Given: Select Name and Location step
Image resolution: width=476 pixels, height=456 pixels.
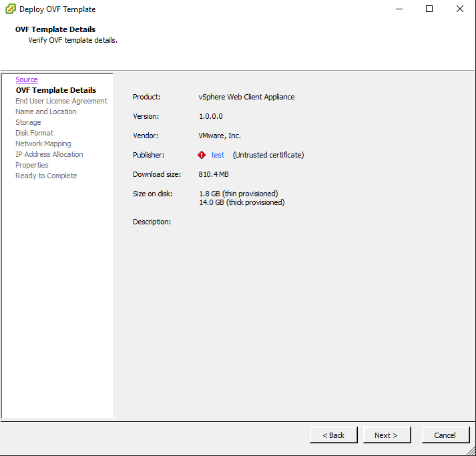Looking at the screenshot, I should tap(46, 111).
